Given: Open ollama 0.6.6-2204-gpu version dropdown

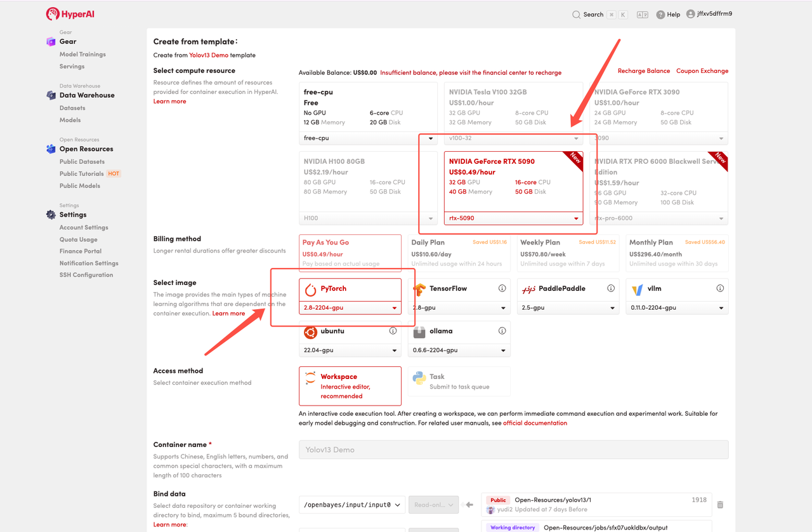Looking at the screenshot, I should click(x=459, y=350).
